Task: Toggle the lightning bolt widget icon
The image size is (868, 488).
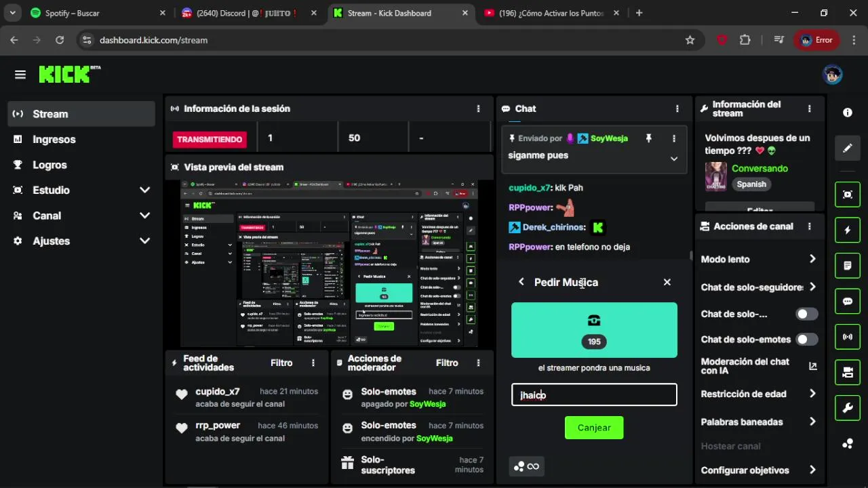Action: click(x=848, y=230)
